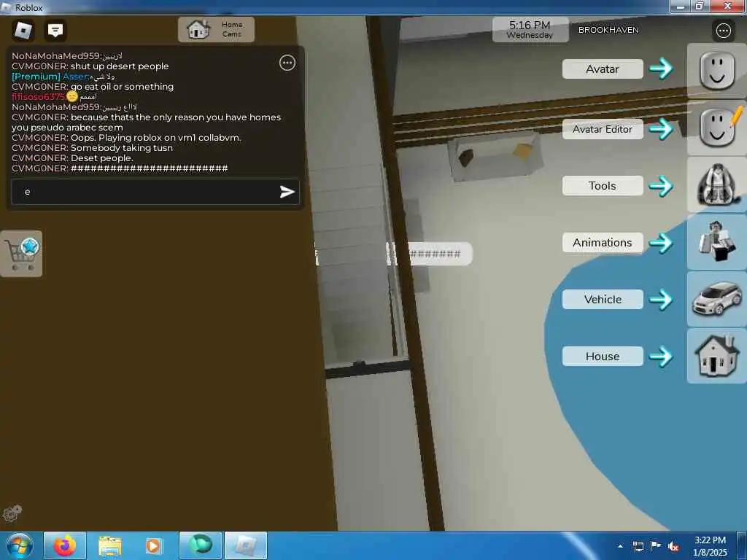
Task: Open the Animations character icon
Action: click(x=716, y=241)
